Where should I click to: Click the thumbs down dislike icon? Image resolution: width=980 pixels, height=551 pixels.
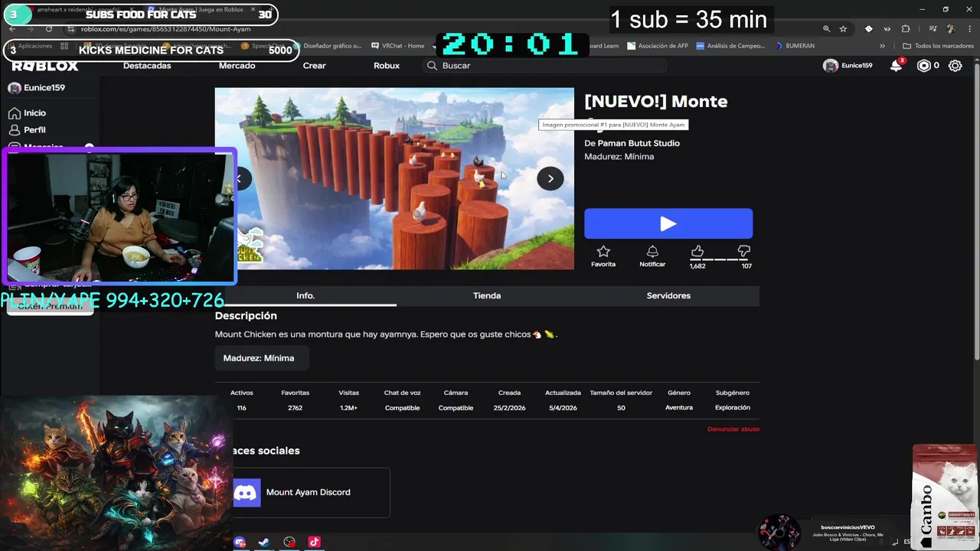click(744, 251)
